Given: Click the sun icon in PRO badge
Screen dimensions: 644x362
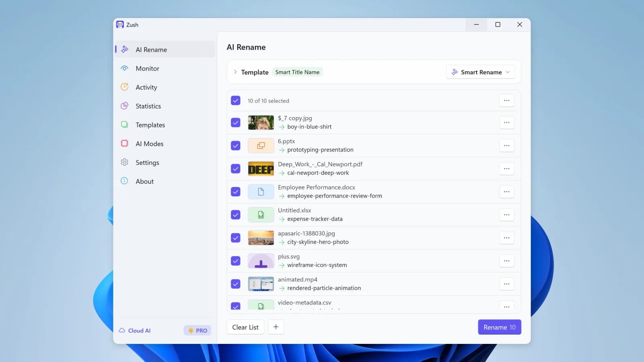Looking at the screenshot, I should tap(191, 331).
